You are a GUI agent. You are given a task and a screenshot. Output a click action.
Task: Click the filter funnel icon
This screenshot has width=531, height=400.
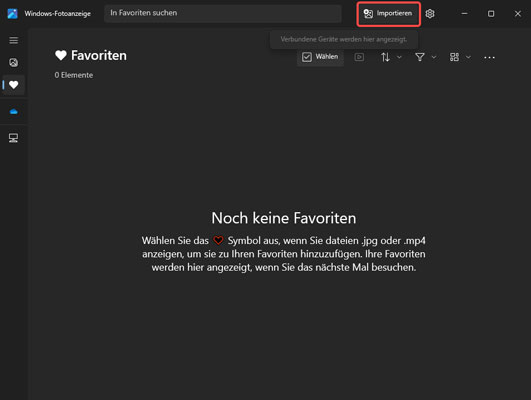pos(420,57)
